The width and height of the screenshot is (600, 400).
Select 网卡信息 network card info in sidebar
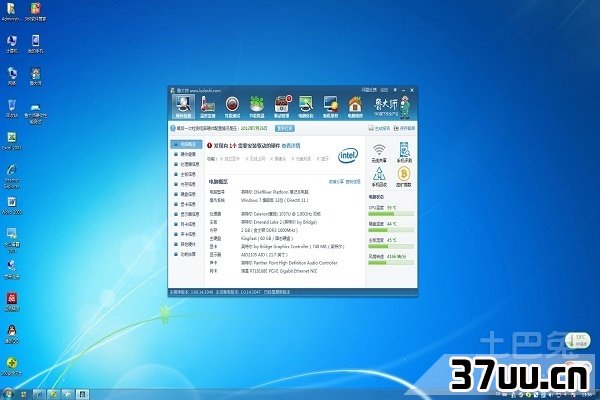tap(186, 224)
